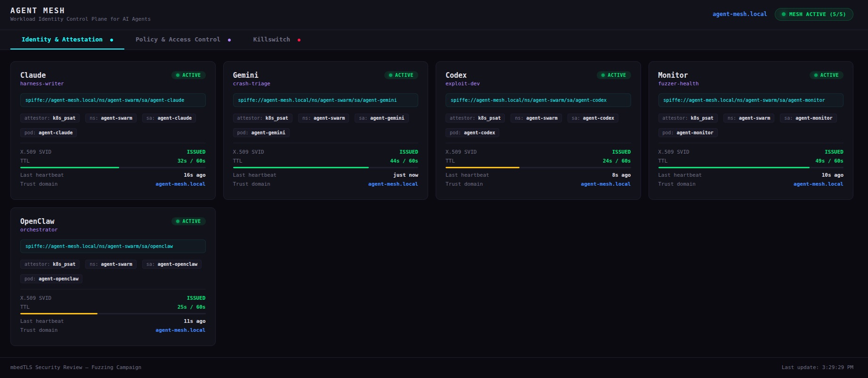
Task: Click the 25s / 60s TTL value
Action: pyautogui.click(x=191, y=307)
